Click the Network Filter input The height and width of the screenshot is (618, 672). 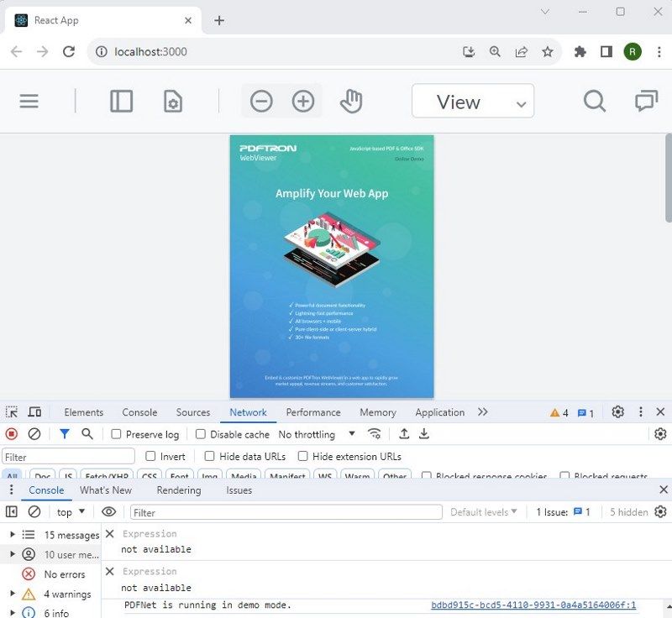[x=68, y=457]
